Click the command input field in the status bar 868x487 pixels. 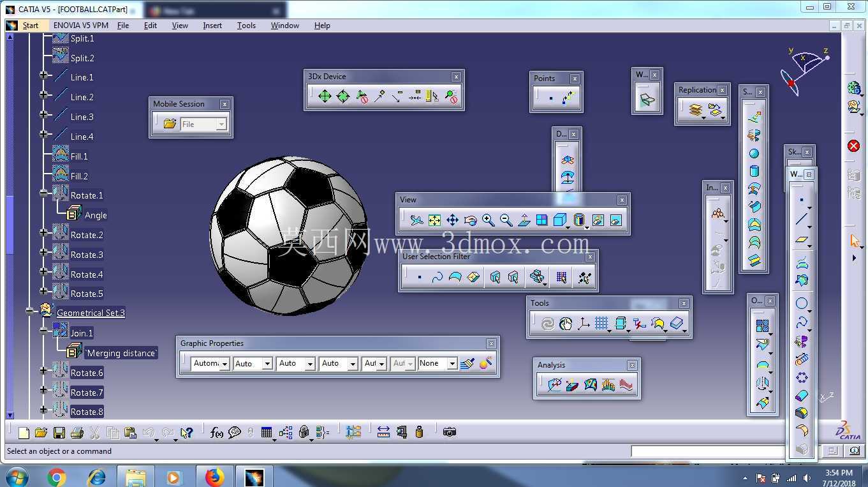pyautogui.click(x=707, y=451)
